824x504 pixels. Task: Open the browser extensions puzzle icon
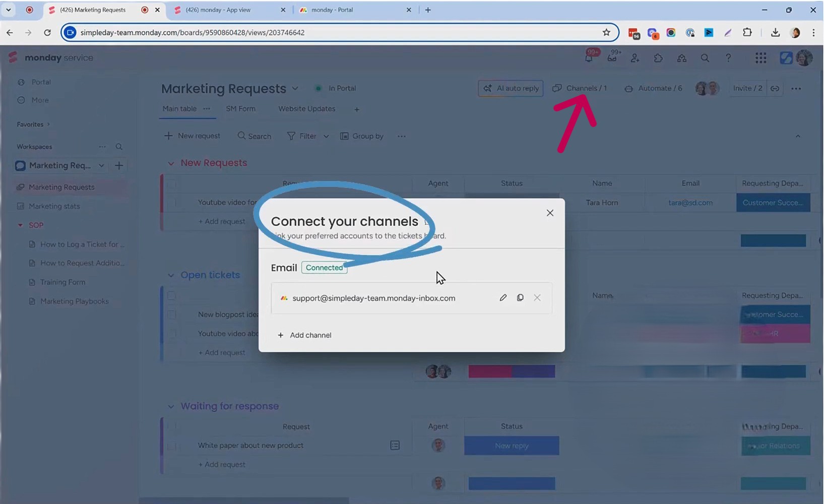747,33
